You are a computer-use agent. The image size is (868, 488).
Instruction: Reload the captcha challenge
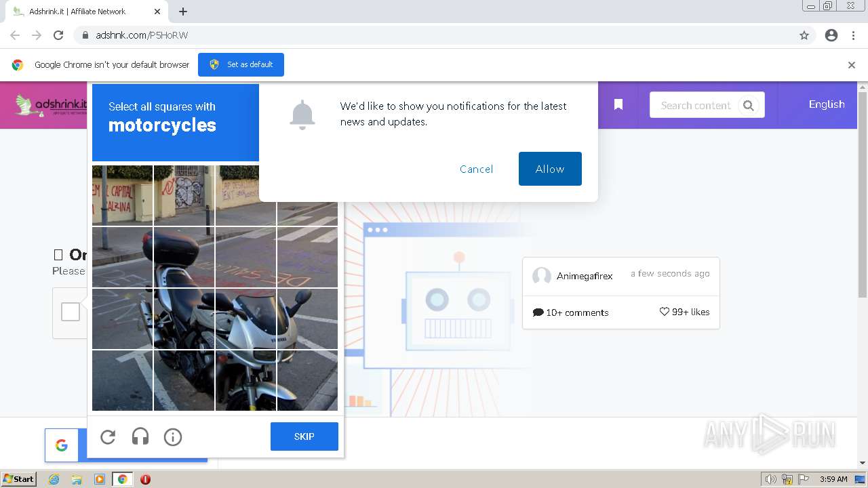(108, 437)
